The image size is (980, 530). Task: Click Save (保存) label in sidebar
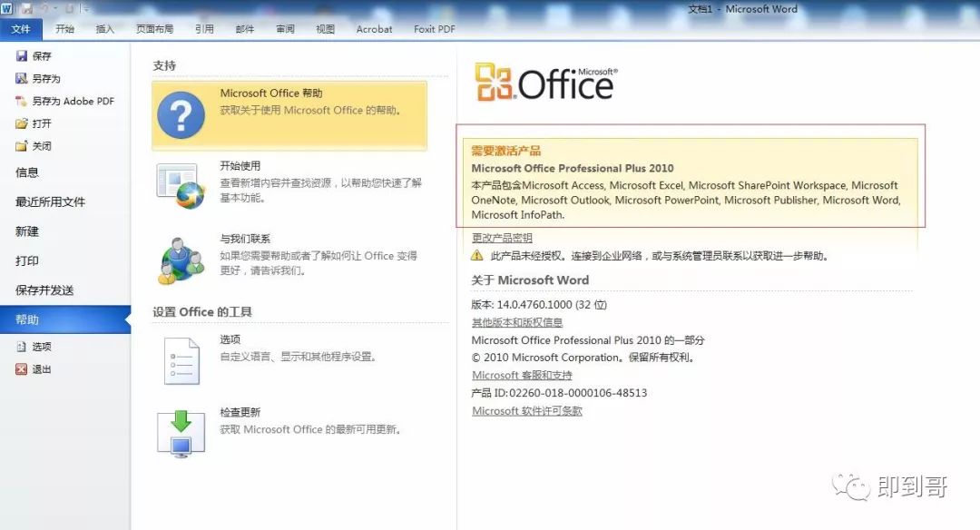(42, 55)
